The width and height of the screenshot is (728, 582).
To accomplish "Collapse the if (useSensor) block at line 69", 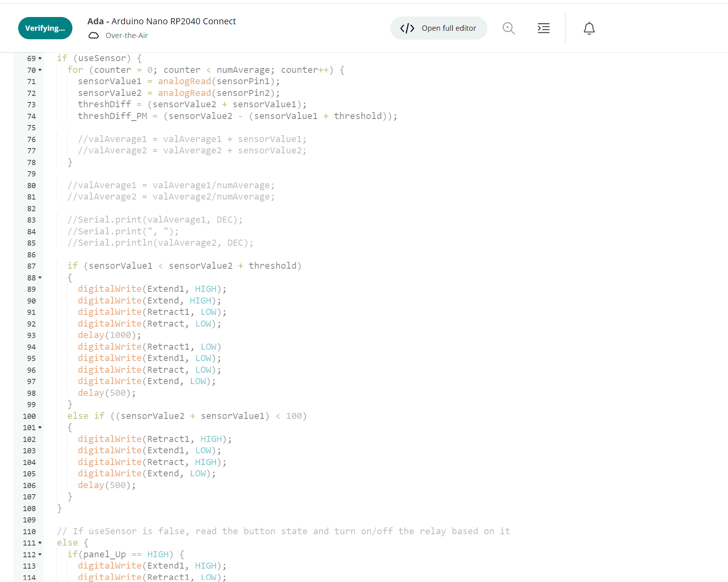I will 40,59.
